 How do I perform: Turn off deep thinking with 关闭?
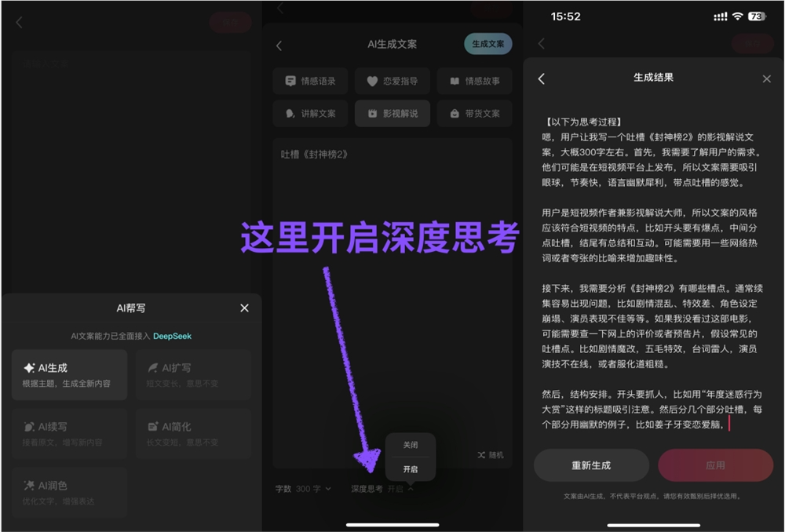point(411,445)
